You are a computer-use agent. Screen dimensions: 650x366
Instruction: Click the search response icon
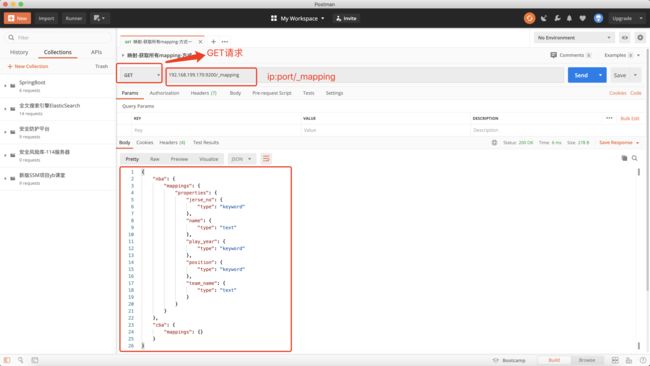(x=635, y=158)
